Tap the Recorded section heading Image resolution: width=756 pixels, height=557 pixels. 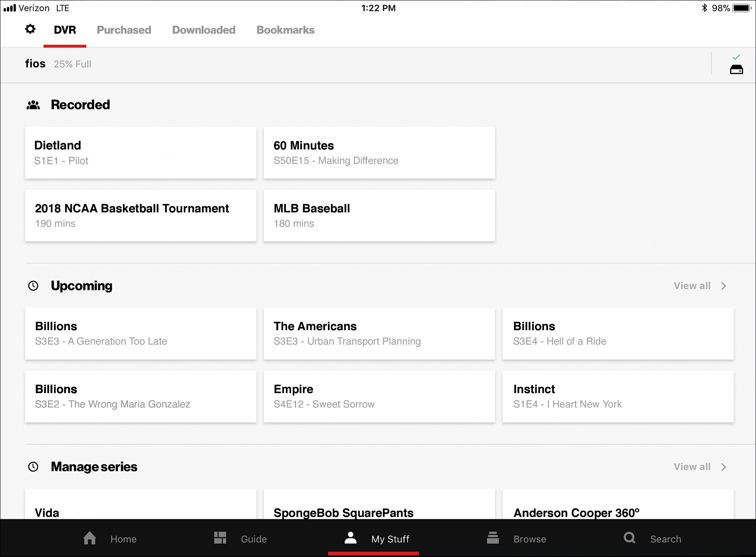[80, 105]
